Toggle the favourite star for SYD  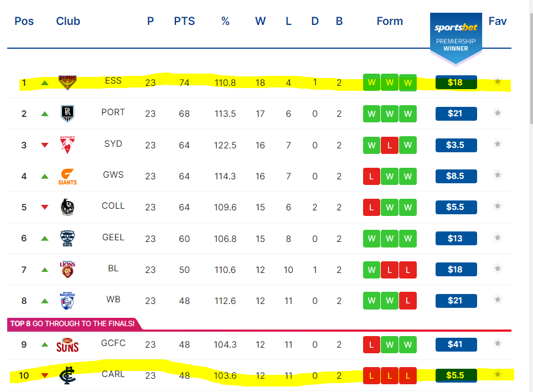498,144
